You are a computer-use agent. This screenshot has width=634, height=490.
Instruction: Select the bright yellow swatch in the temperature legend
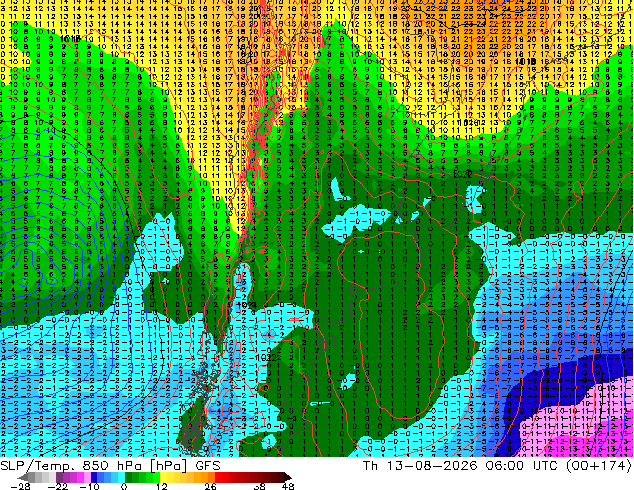click(x=163, y=478)
